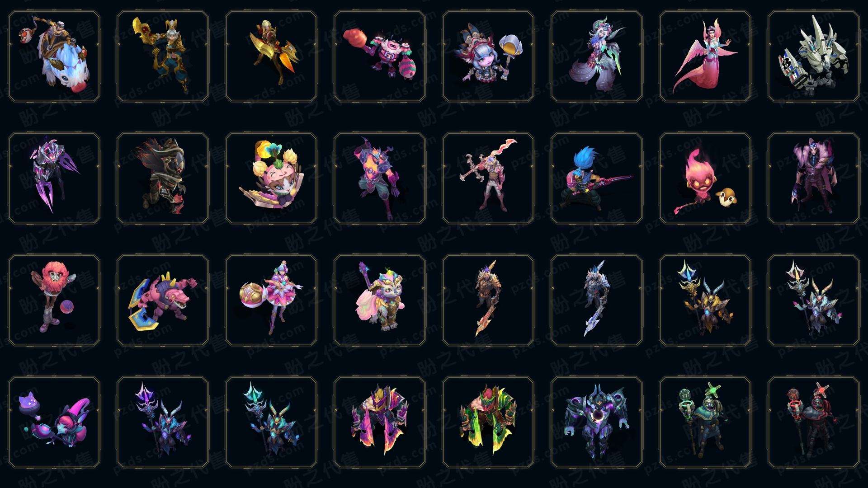Click the purple-cat witch with pink hat
Viewport: 868px width, 488px height.
point(54,422)
